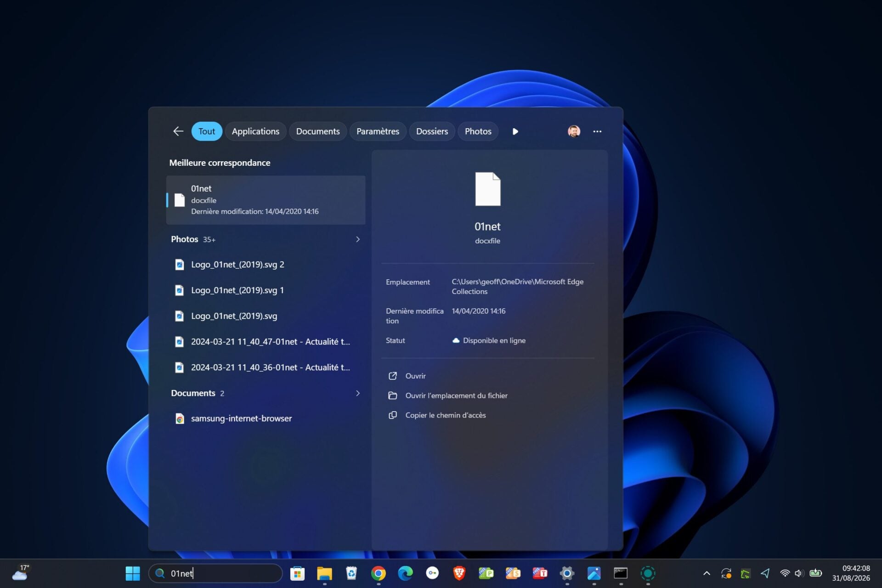
Task: Open Wi-Fi network quick settings
Action: click(x=785, y=573)
